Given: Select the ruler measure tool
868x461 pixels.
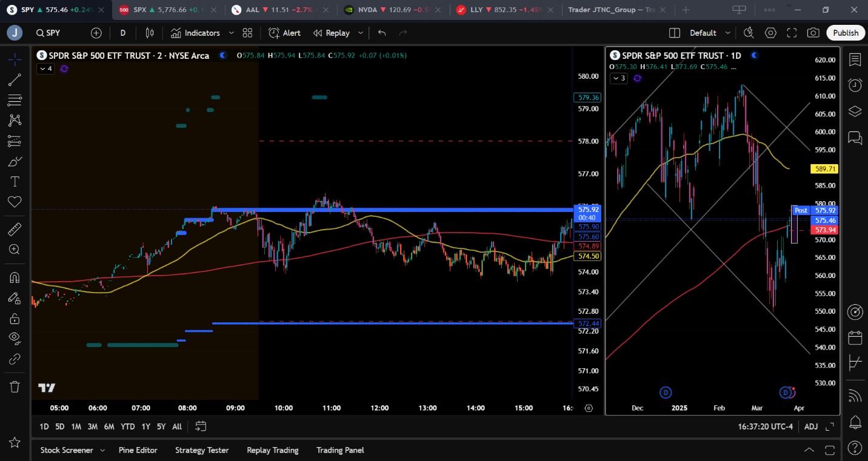Looking at the screenshot, I should pyautogui.click(x=15, y=229).
